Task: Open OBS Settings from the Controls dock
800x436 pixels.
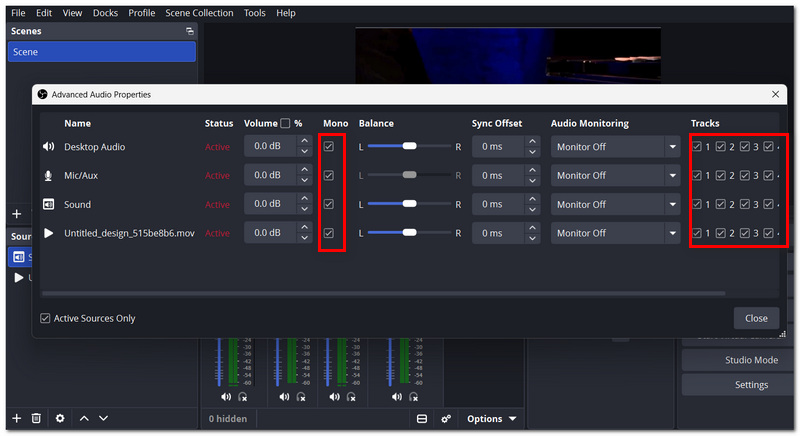Action: 737,384
